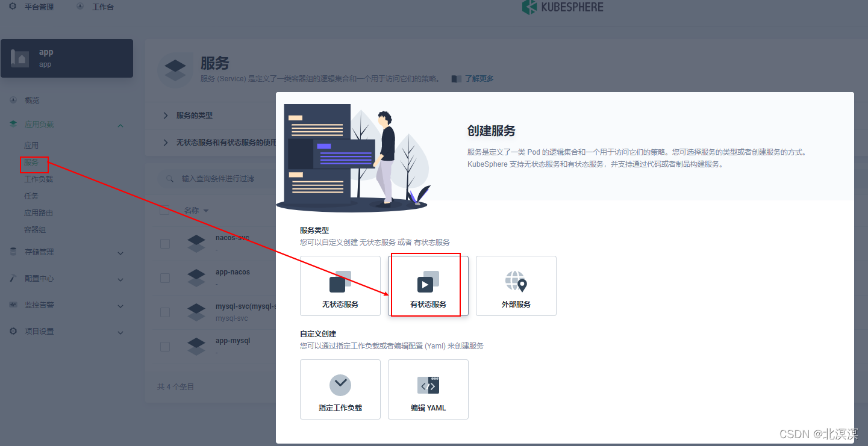
Task: Click the 应用负载 layers icon
Action: [x=13, y=124]
